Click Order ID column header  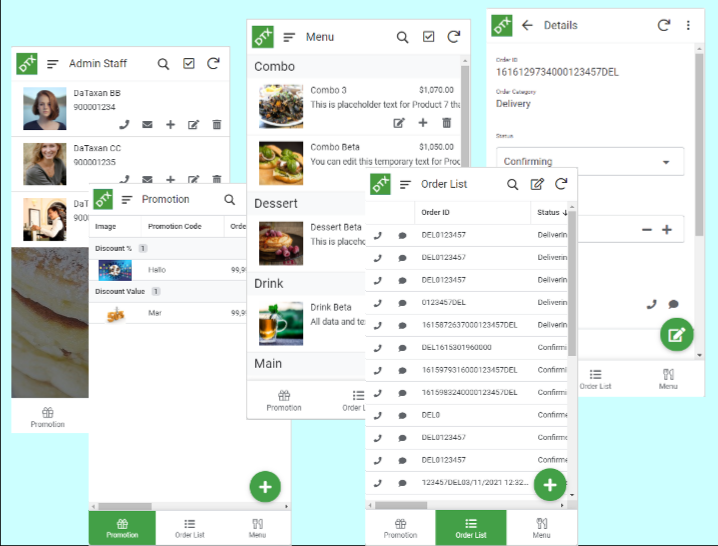473,213
